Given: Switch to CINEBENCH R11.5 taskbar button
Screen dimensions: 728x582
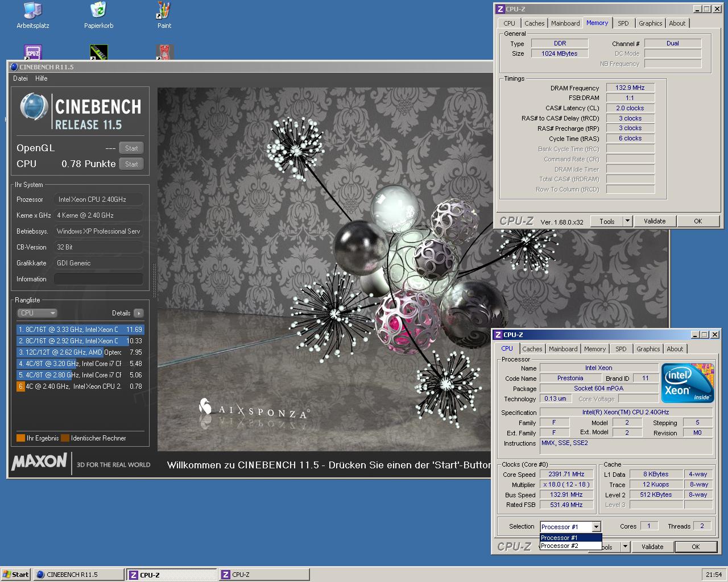Looking at the screenshot, I should pyautogui.click(x=78, y=575).
